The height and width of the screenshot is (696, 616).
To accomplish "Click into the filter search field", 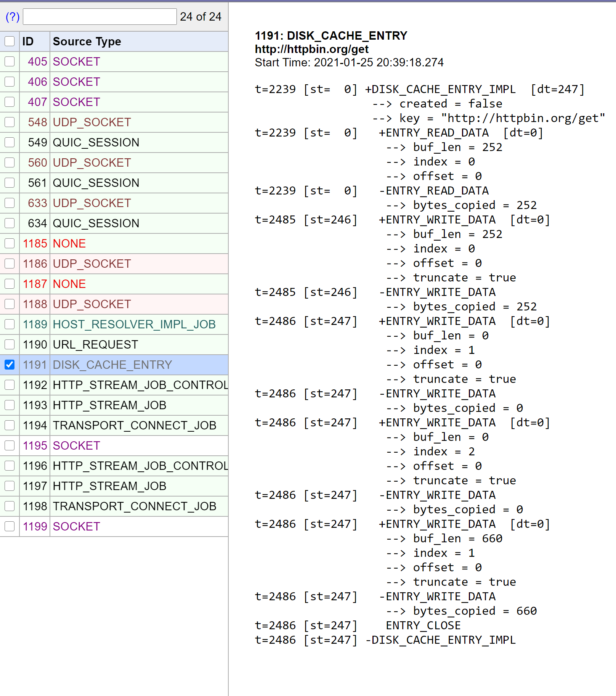I will click(99, 17).
